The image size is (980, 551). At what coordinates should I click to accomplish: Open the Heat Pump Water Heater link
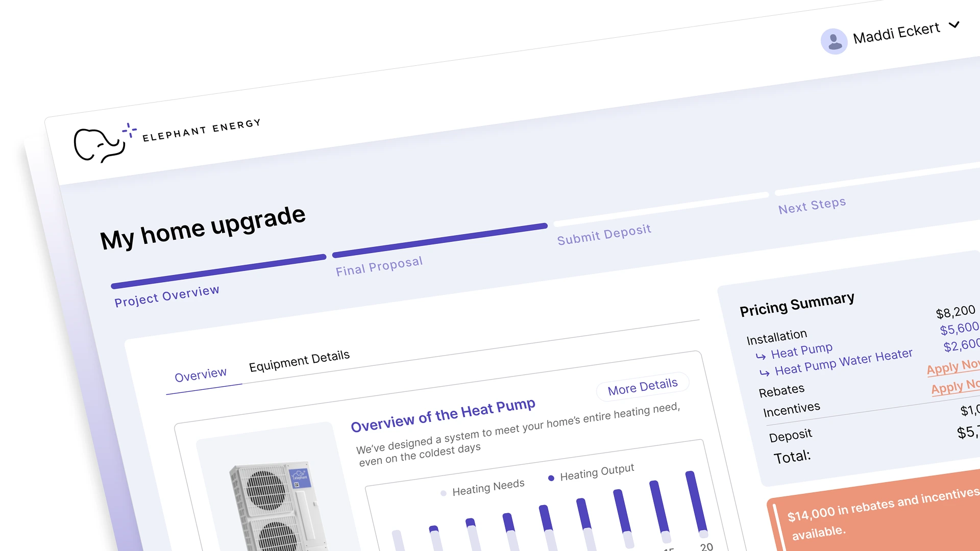[x=843, y=362]
